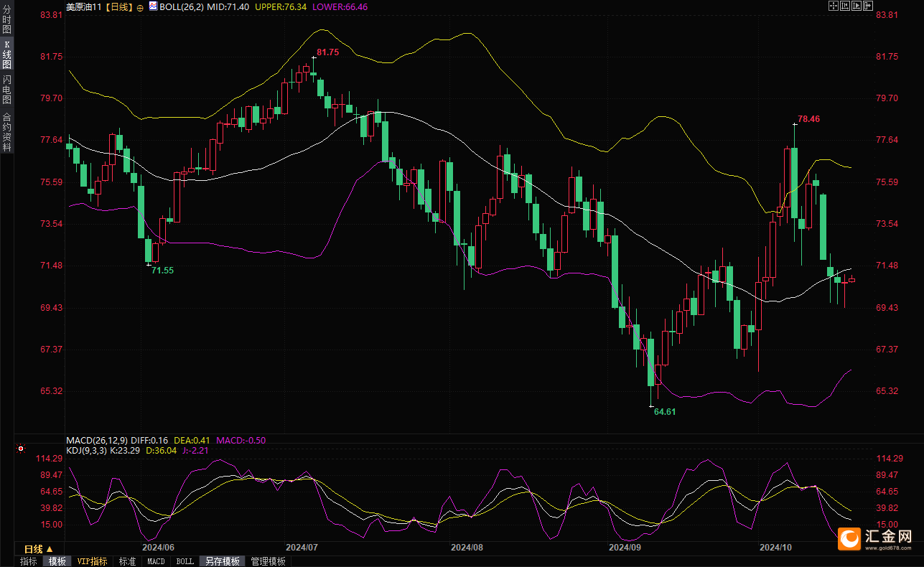
Task: Click the 2024/10 date axis label
Action: click(x=775, y=547)
